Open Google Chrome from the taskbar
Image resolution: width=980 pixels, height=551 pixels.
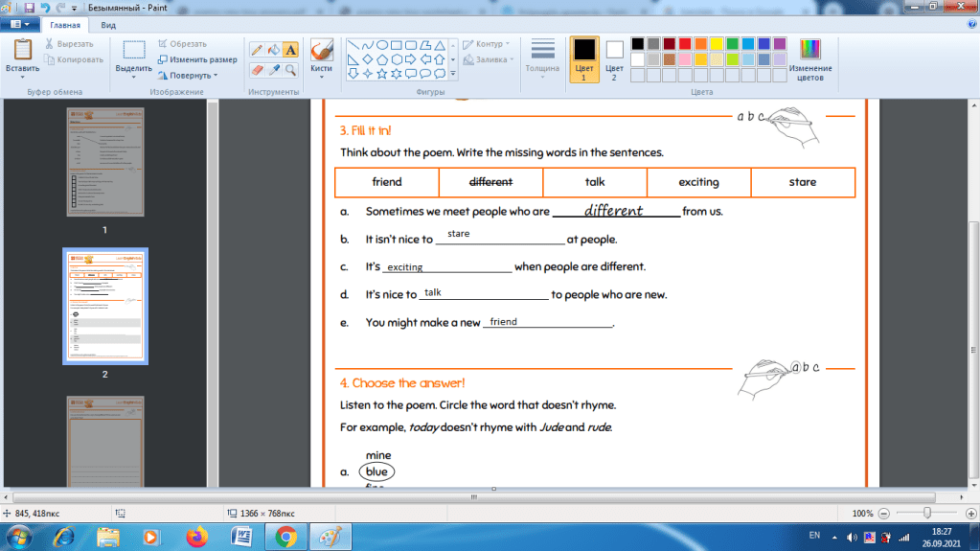click(x=285, y=535)
